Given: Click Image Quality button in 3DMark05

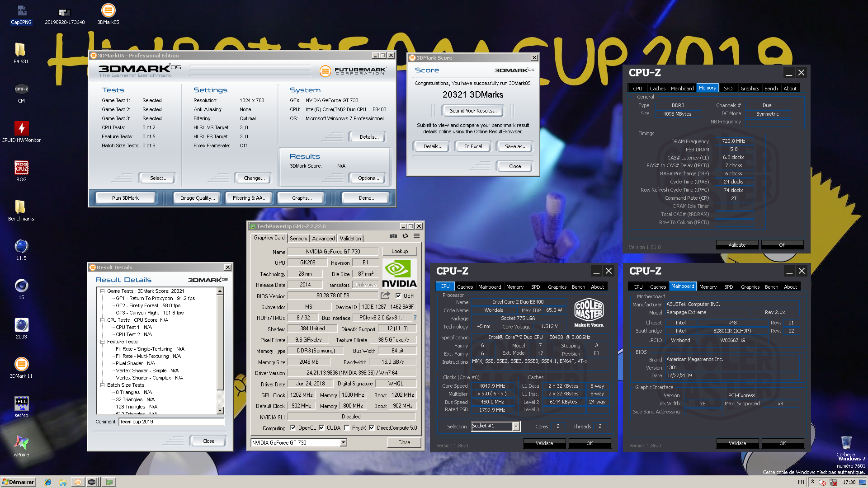Looking at the screenshot, I should (x=198, y=198).
